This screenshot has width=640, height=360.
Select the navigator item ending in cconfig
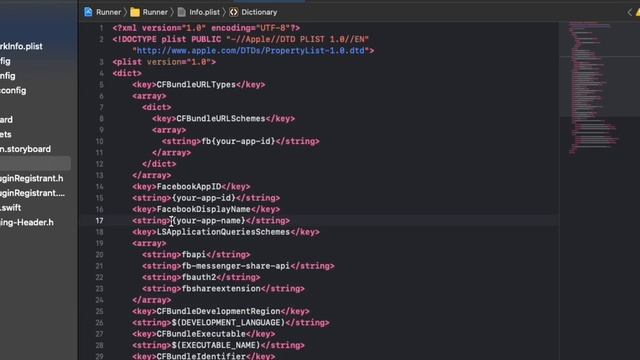tap(13, 91)
